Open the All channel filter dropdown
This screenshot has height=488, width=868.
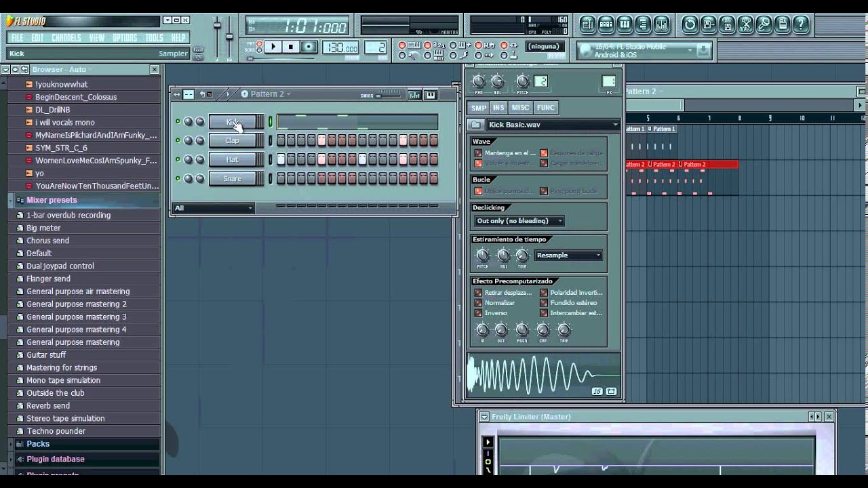213,208
